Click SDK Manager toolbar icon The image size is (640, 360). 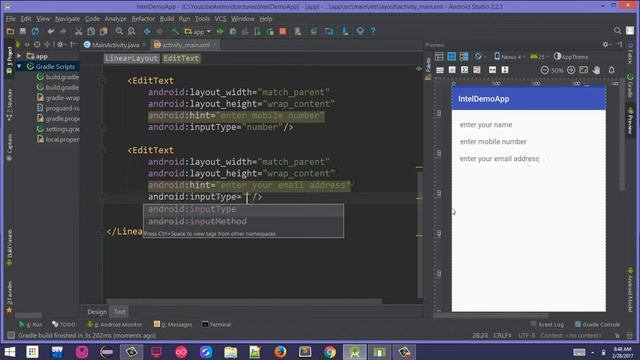tap(345, 31)
